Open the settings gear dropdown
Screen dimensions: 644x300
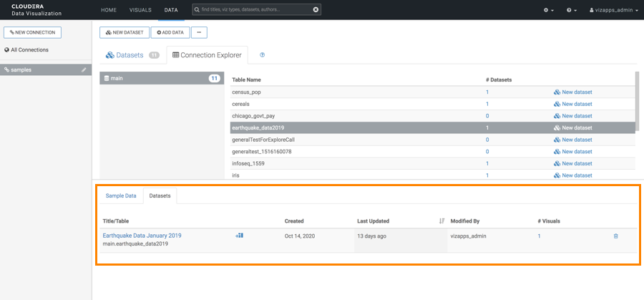pyautogui.click(x=549, y=10)
